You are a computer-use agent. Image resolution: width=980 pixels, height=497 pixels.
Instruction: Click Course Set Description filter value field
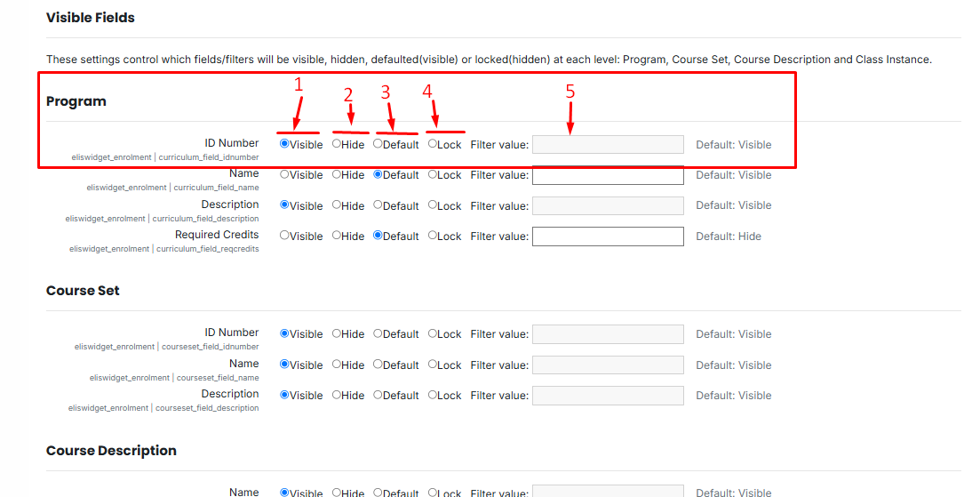click(x=608, y=395)
